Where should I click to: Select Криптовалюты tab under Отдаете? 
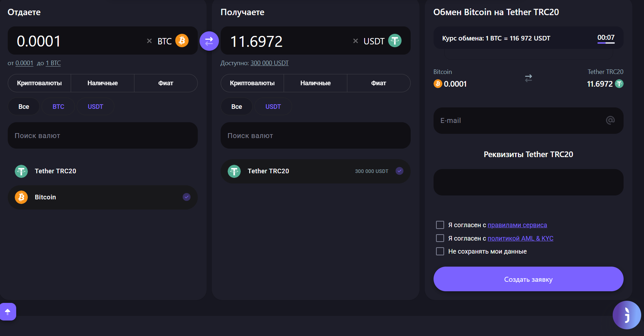click(x=39, y=83)
